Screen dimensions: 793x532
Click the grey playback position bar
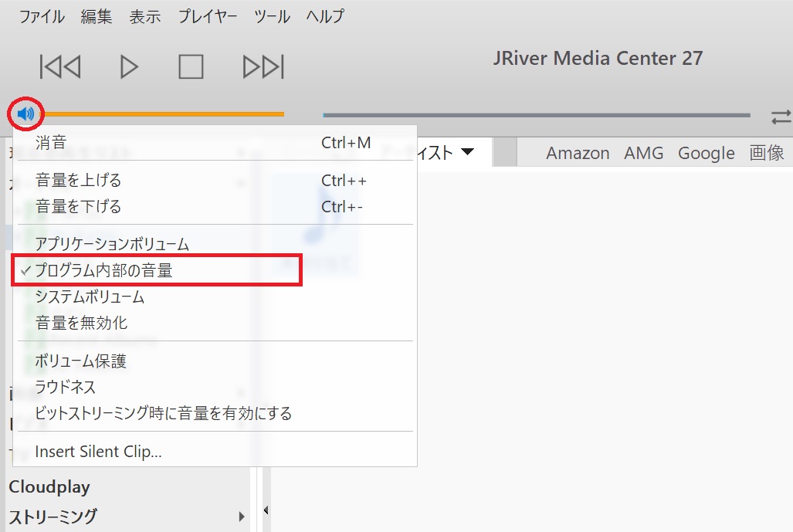point(536,115)
